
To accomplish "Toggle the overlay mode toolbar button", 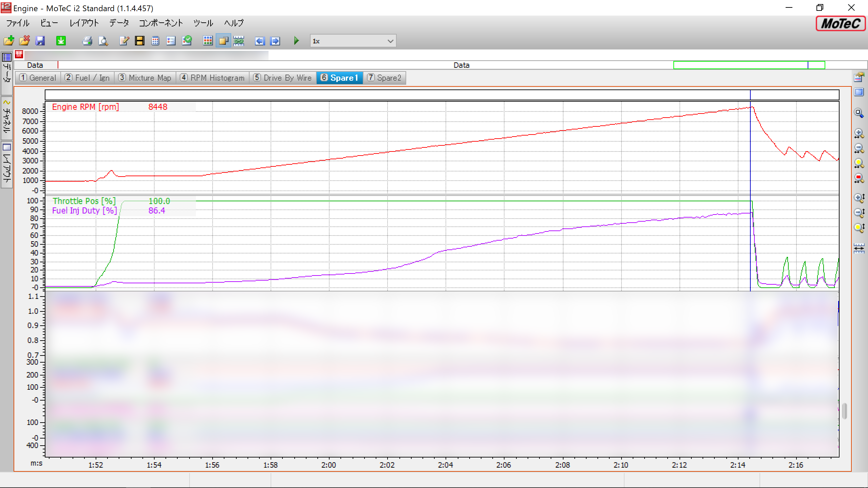I will pyautogui.click(x=223, y=41).
